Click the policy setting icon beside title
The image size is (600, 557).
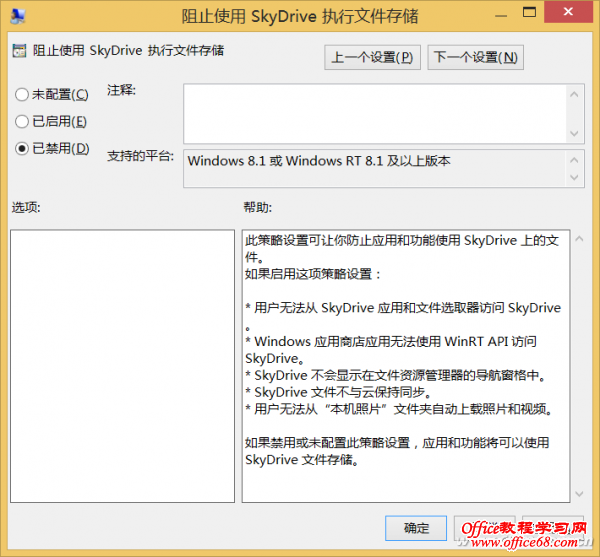19,50
